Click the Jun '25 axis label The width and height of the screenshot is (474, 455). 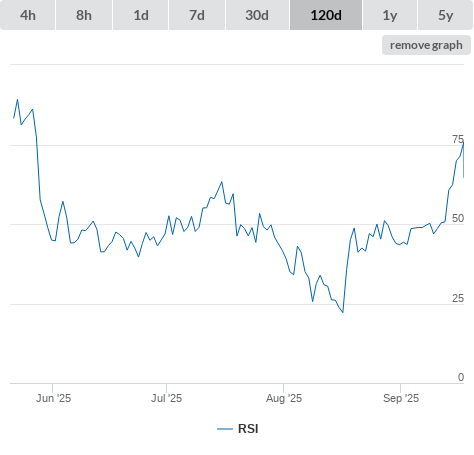[53, 398]
